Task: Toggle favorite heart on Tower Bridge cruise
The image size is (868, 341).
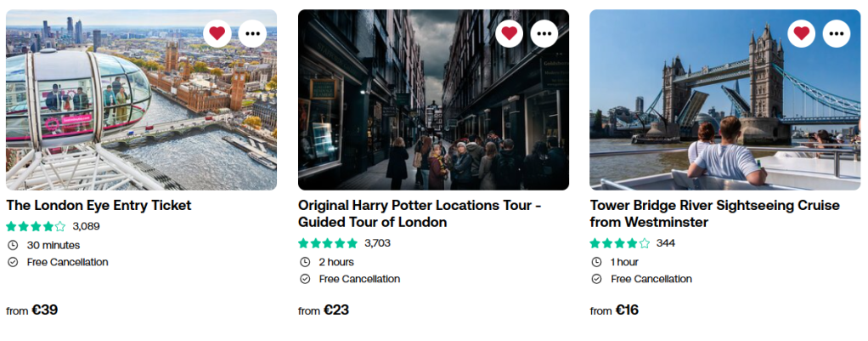Action: (x=801, y=33)
